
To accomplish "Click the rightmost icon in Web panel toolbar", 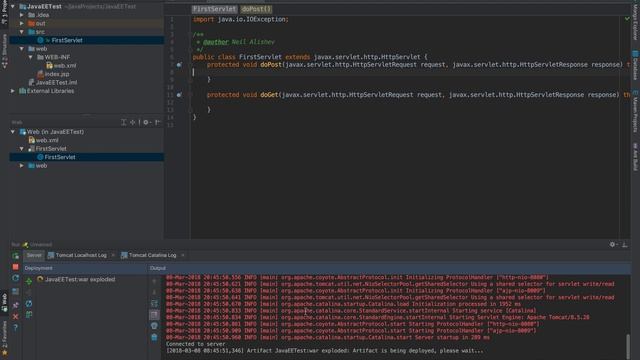I will tap(158, 122).
